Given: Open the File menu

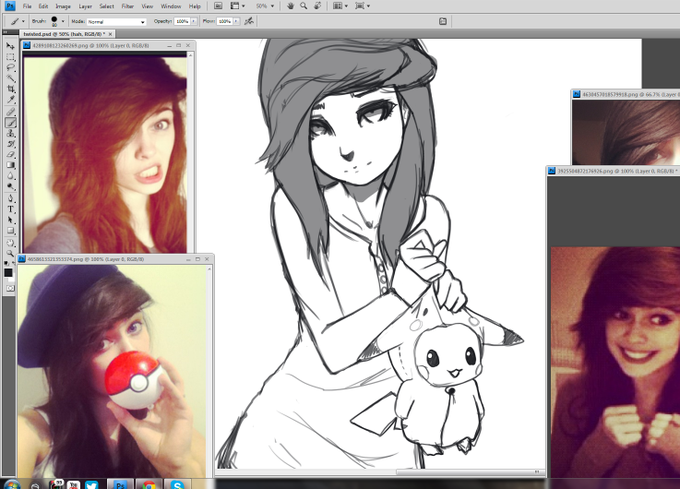Looking at the screenshot, I should click(27, 6).
